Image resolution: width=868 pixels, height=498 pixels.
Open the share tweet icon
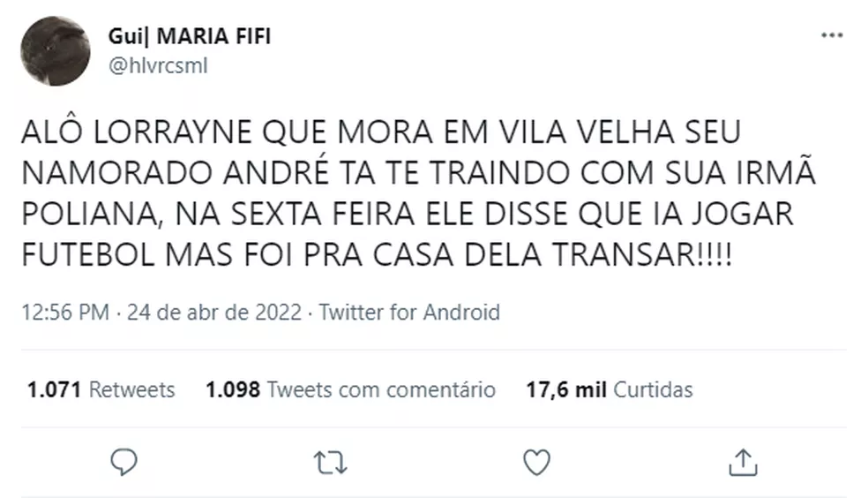pyautogui.click(x=743, y=461)
